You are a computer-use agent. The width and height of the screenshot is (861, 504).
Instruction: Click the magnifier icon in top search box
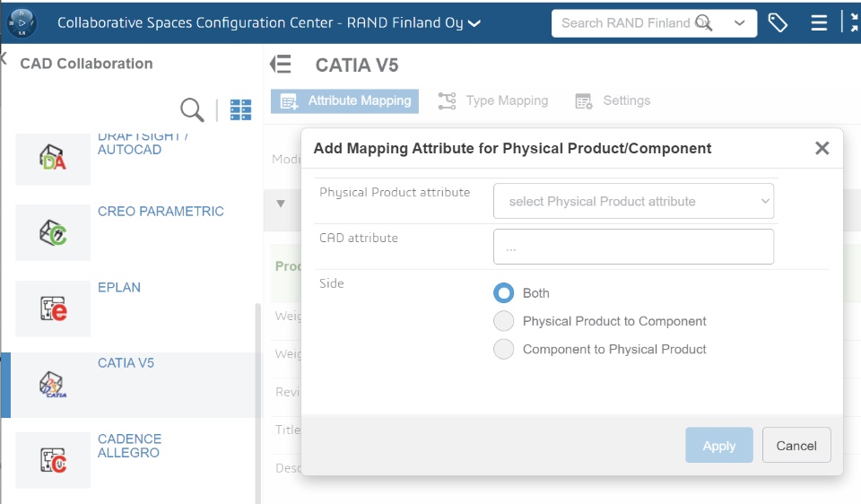(x=704, y=23)
